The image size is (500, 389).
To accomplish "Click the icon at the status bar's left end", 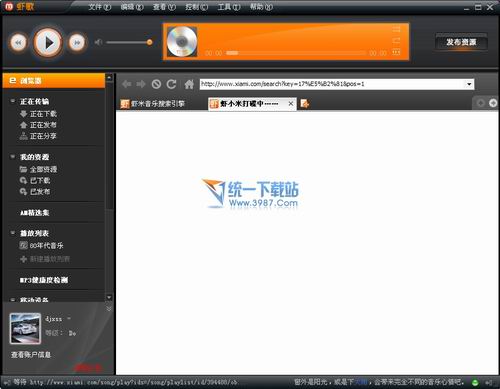I will coord(7,382).
